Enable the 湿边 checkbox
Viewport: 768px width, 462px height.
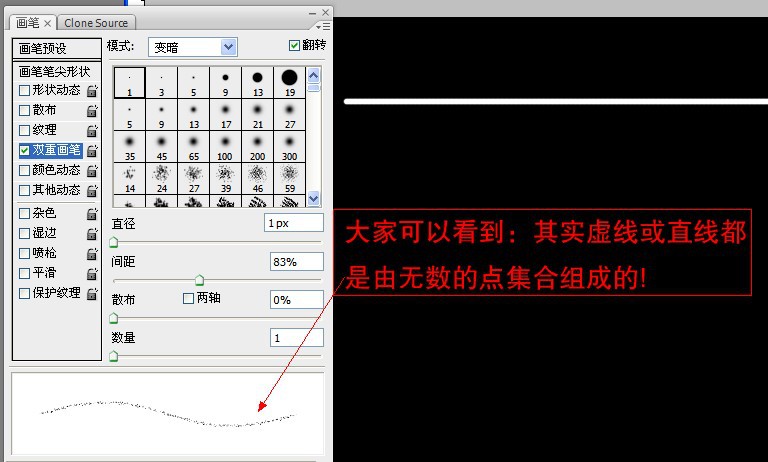[x=24, y=233]
